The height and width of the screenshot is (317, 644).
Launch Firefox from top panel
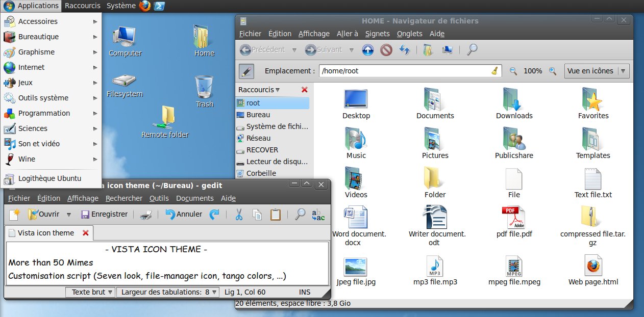pyautogui.click(x=145, y=6)
